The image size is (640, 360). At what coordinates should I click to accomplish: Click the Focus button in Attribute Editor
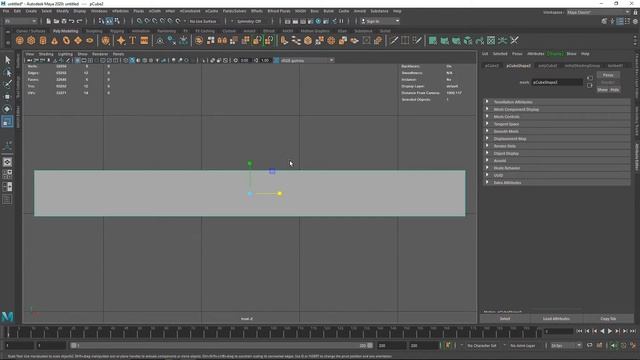608,75
